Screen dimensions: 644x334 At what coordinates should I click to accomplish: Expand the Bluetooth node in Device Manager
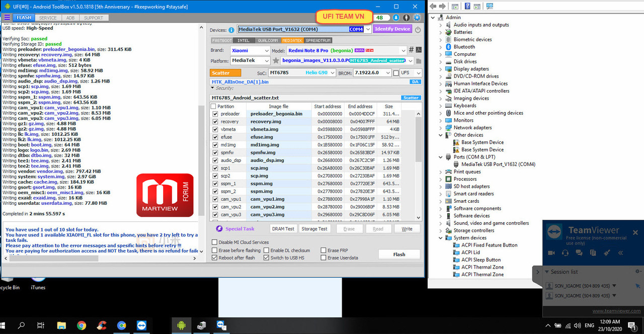point(441,47)
